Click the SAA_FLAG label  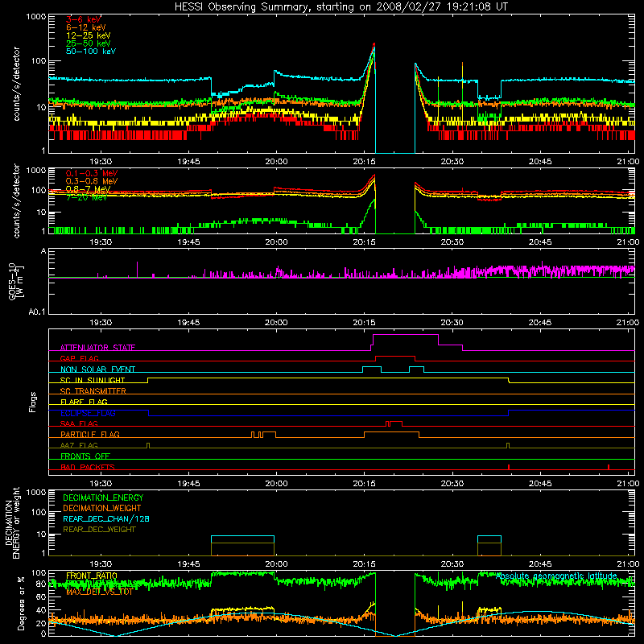click(79, 423)
